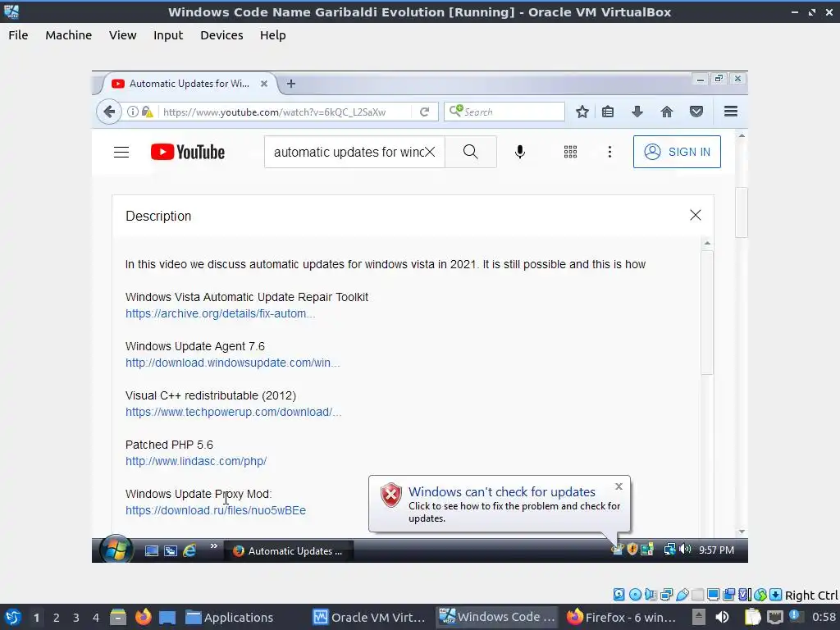The image size is (840, 630).
Task: Click the Switch between windows quick launch icon
Action: 171,550
